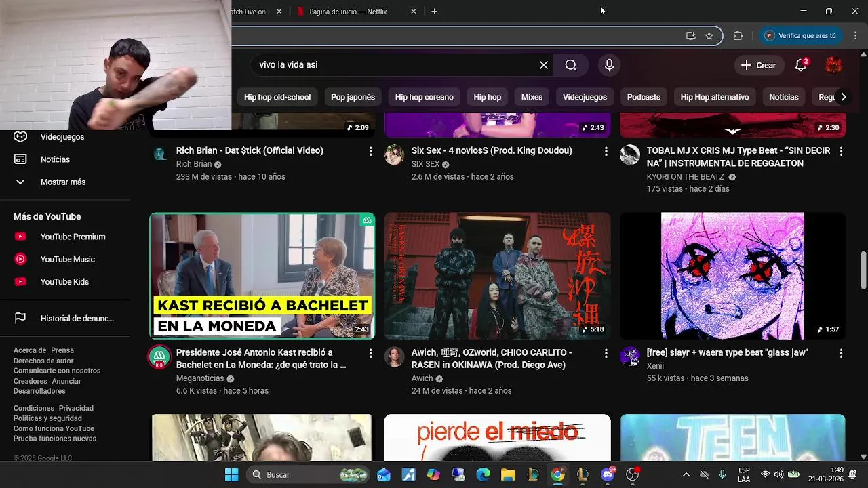Play the RASEN in OKINAWA thumbnail
Viewport: 868px width, 488px height.
pos(498,276)
